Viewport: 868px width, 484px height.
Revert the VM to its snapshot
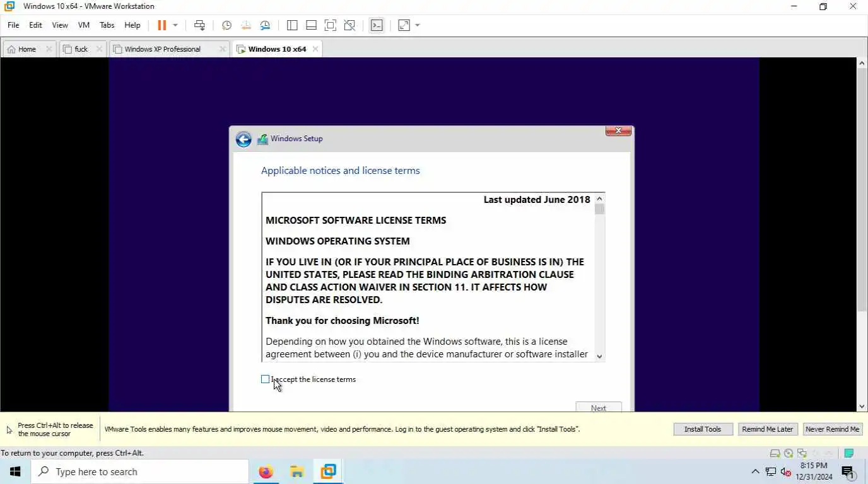click(246, 25)
